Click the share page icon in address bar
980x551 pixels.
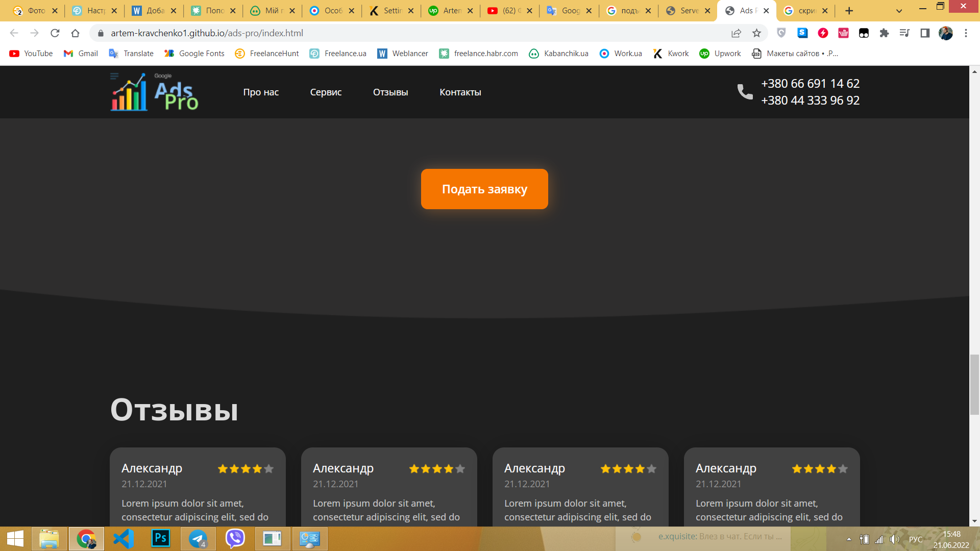tap(736, 33)
